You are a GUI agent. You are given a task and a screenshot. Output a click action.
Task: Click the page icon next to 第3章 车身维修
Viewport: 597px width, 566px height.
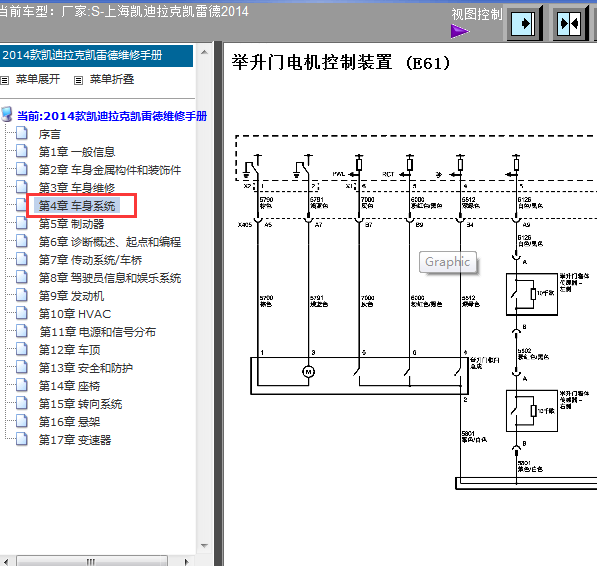coord(22,187)
